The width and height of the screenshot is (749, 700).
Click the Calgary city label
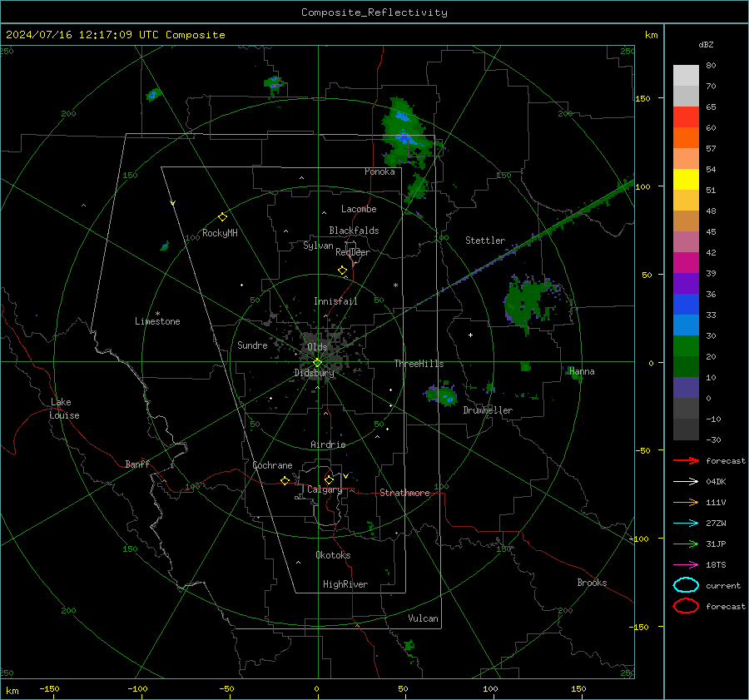325,489
